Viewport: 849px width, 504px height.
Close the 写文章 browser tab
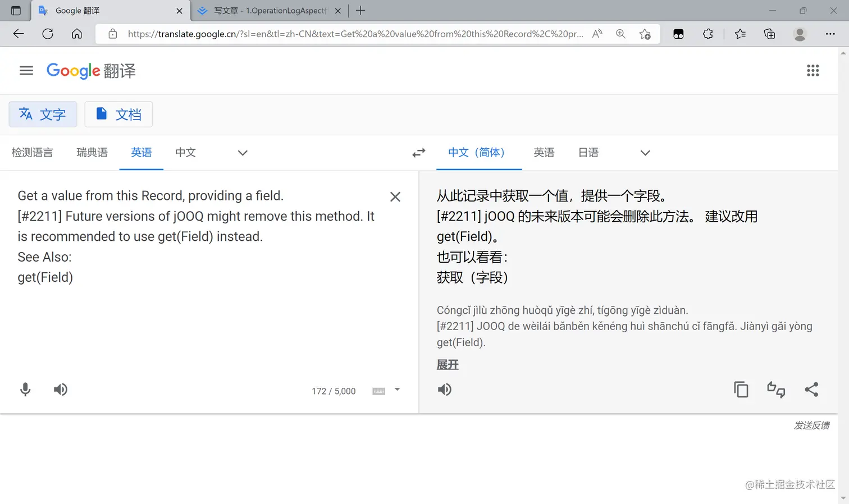[x=338, y=11]
